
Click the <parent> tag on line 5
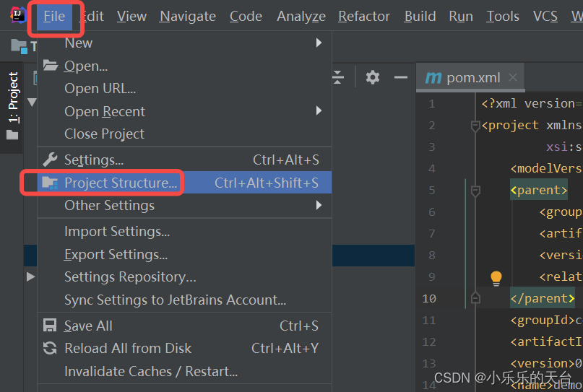539,190
